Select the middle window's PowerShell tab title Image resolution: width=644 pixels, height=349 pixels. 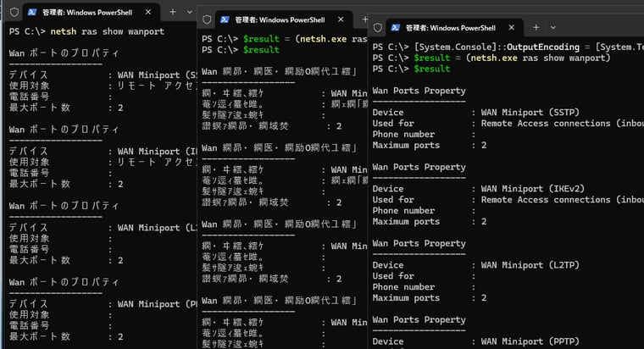[x=280, y=19]
